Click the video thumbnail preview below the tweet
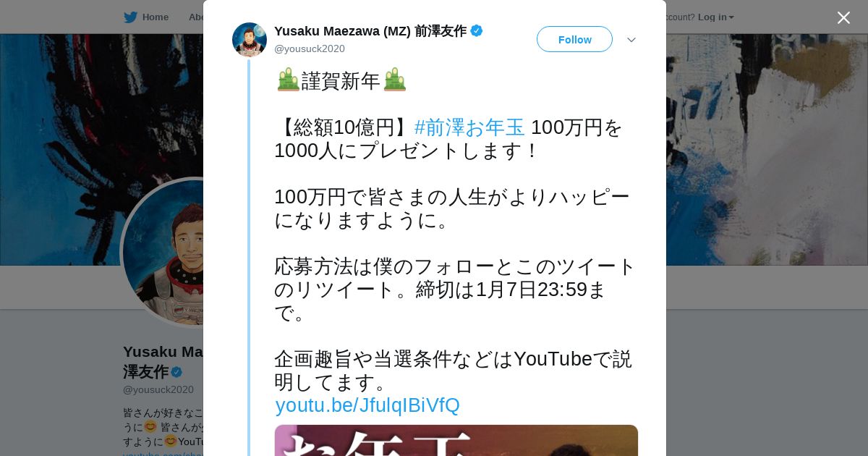The image size is (868, 456). (456, 440)
